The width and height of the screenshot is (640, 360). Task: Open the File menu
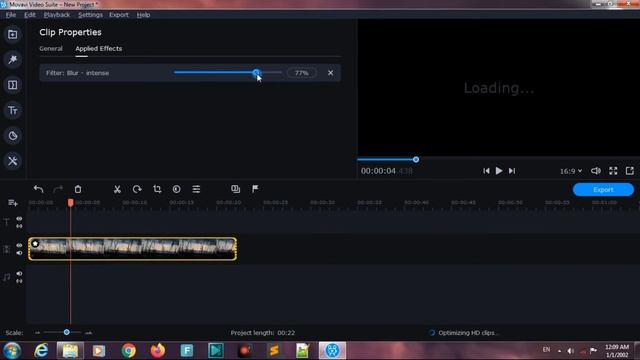click(11, 15)
